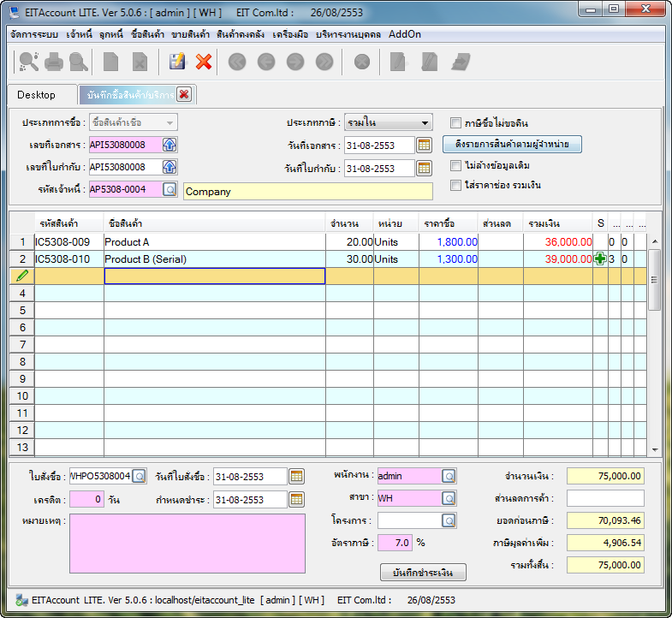Click the print toolbar icon
The image size is (672, 618).
click(x=54, y=62)
